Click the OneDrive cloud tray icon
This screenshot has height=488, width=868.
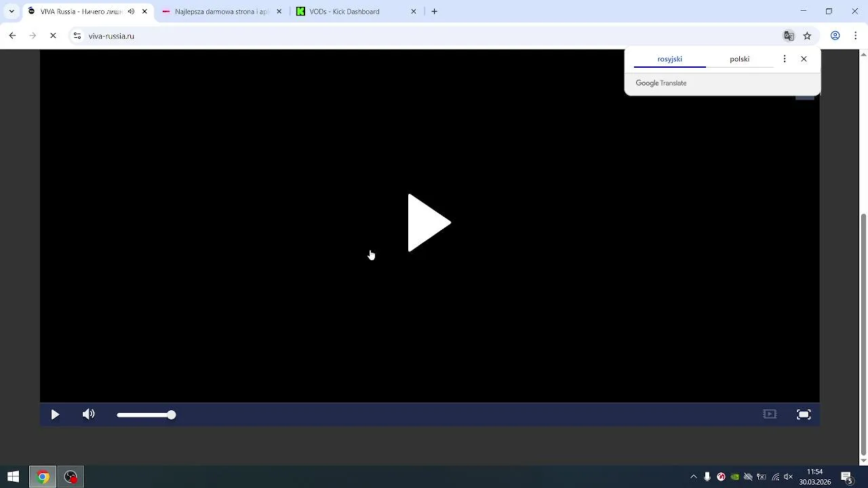click(748, 477)
